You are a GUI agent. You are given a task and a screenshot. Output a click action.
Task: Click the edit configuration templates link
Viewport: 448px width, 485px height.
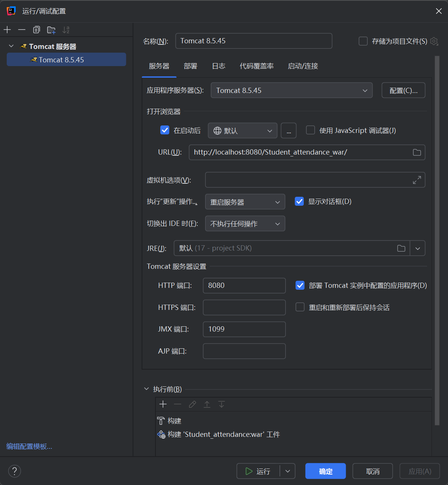click(29, 447)
